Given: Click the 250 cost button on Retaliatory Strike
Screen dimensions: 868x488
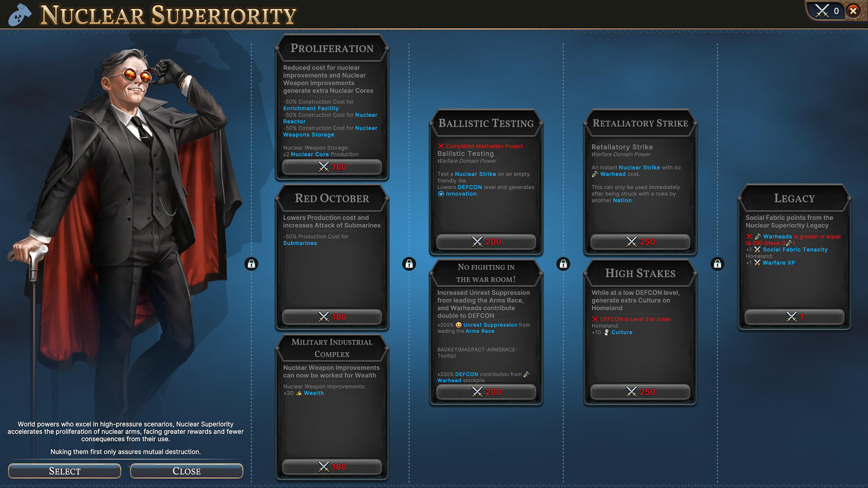Looking at the screenshot, I should pyautogui.click(x=640, y=241).
